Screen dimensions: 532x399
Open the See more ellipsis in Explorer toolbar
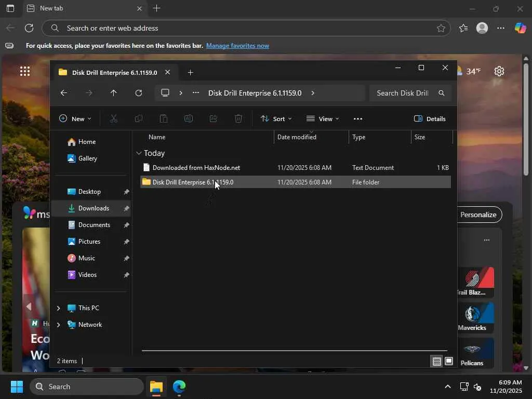358,119
